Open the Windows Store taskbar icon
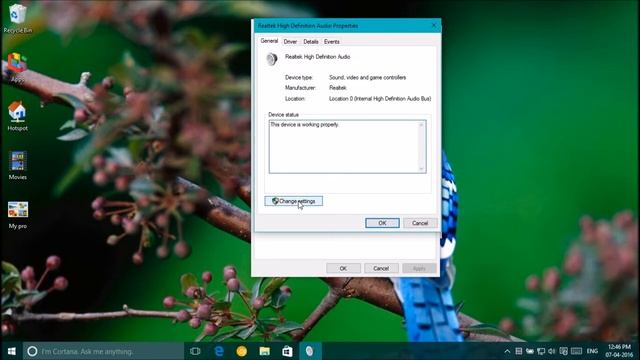 [287, 351]
